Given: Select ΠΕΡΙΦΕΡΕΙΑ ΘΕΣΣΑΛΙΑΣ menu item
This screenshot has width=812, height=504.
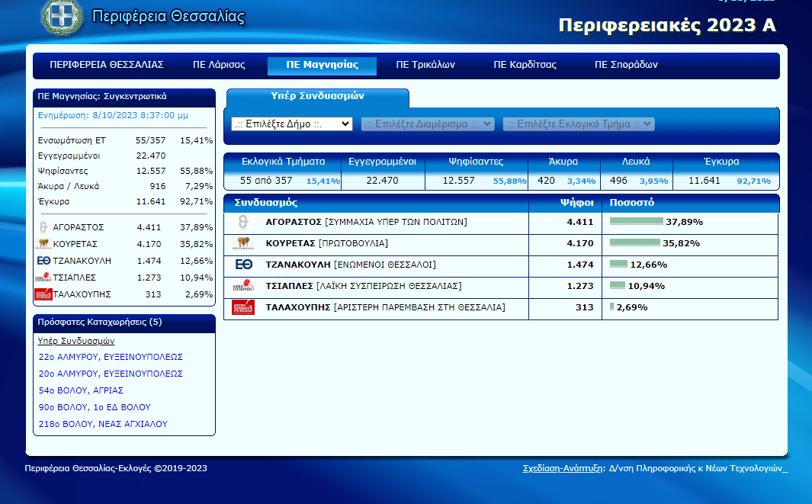Looking at the screenshot, I should tap(107, 65).
